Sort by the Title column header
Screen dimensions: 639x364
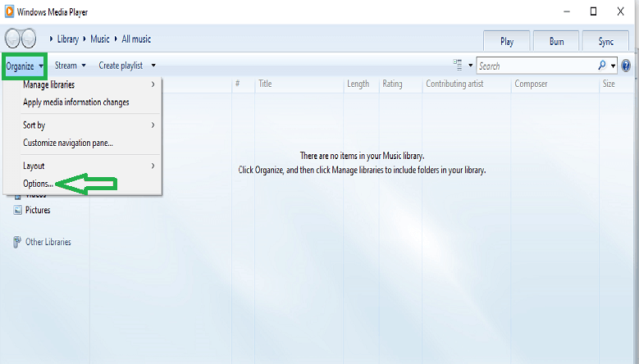tap(299, 84)
